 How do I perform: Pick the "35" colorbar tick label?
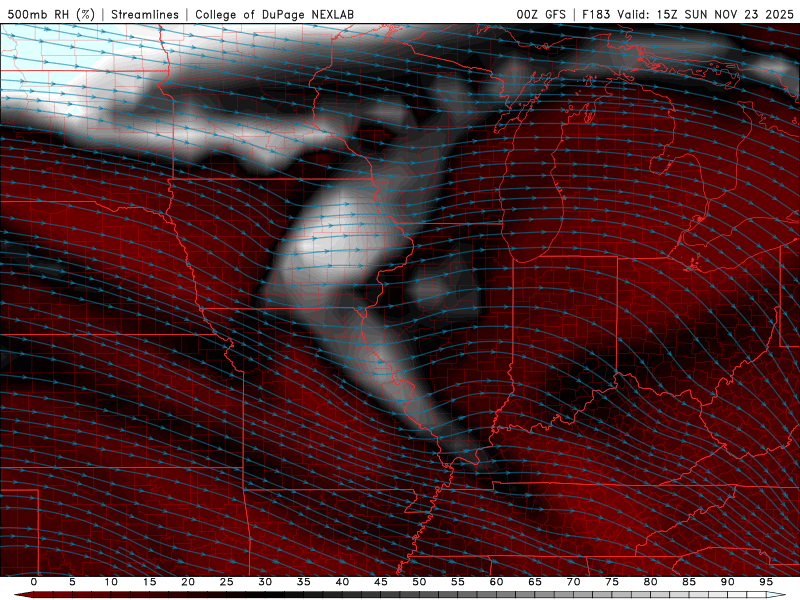click(x=304, y=582)
